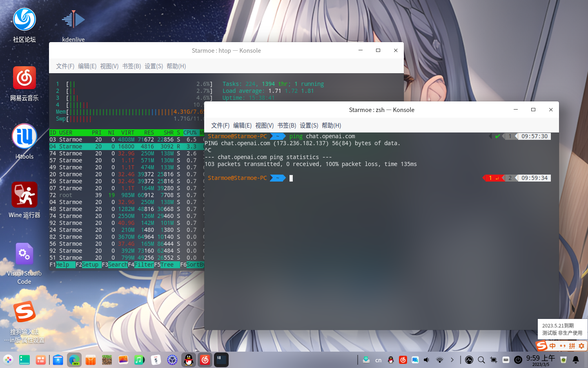Open 文件(F) menu in the htop window
The height and width of the screenshot is (368, 588).
65,66
